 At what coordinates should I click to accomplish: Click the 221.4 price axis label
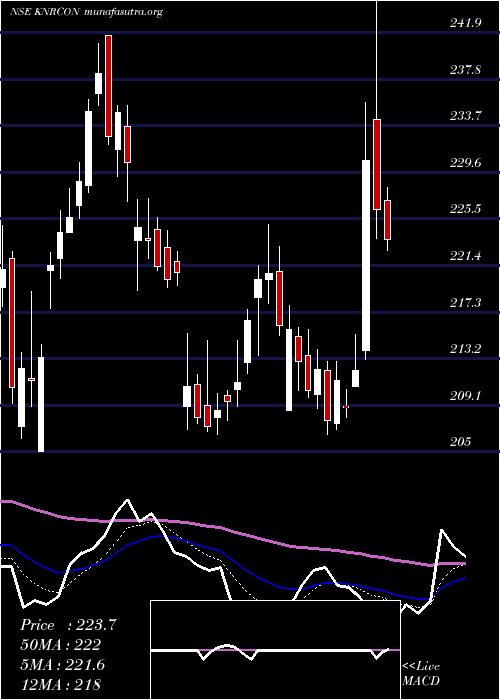tap(466, 256)
